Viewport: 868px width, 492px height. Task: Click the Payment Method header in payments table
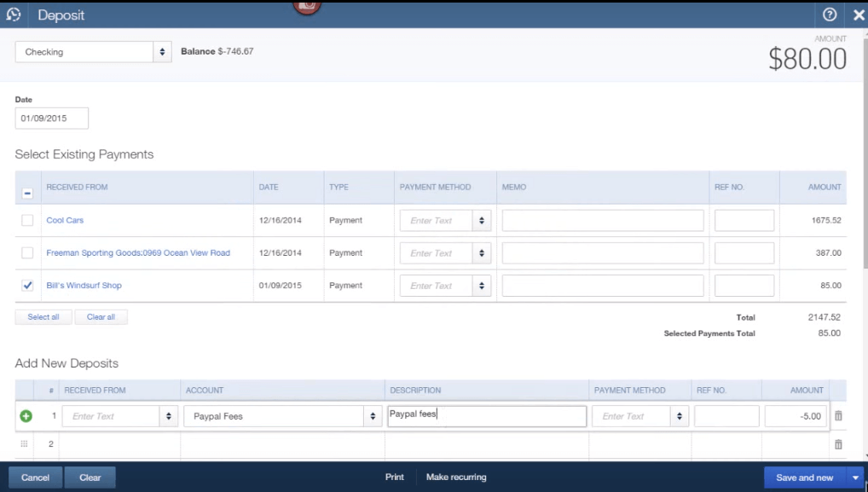click(x=435, y=187)
